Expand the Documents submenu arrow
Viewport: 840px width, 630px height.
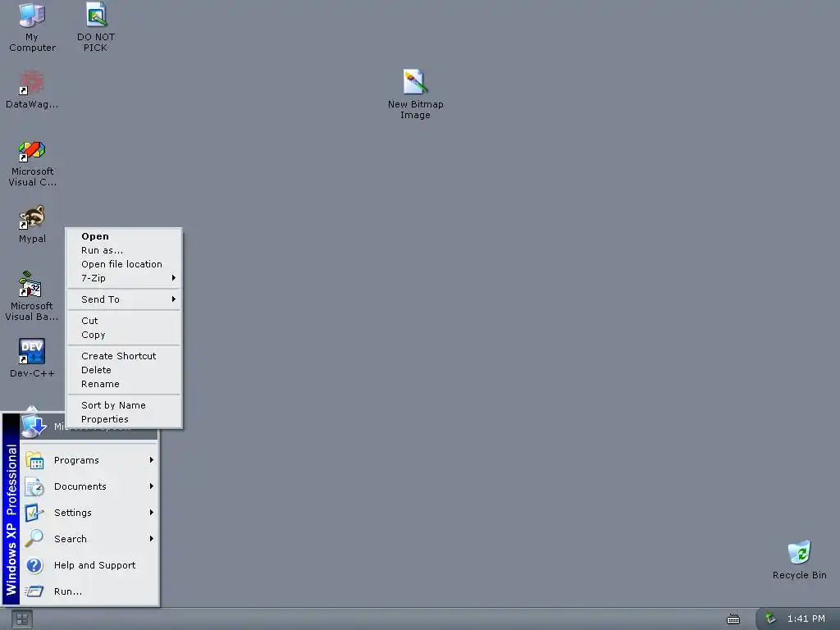click(152, 486)
